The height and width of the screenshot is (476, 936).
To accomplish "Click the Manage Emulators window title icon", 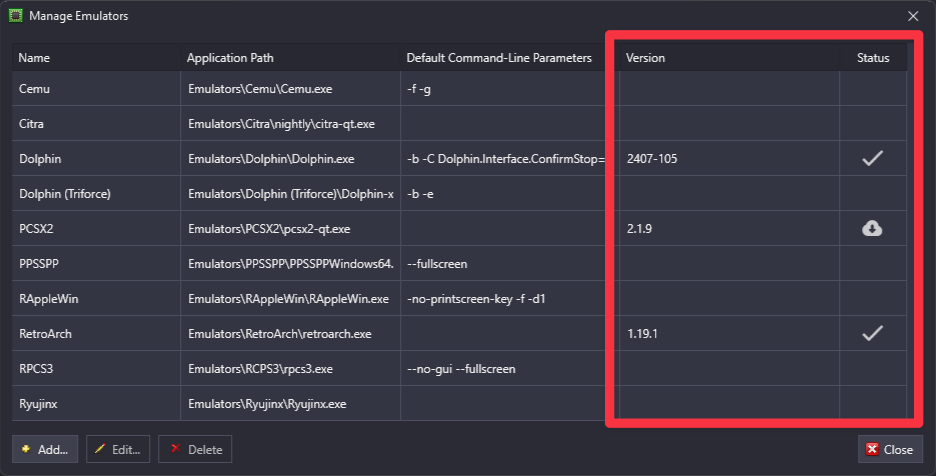I will click(x=16, y=16).
